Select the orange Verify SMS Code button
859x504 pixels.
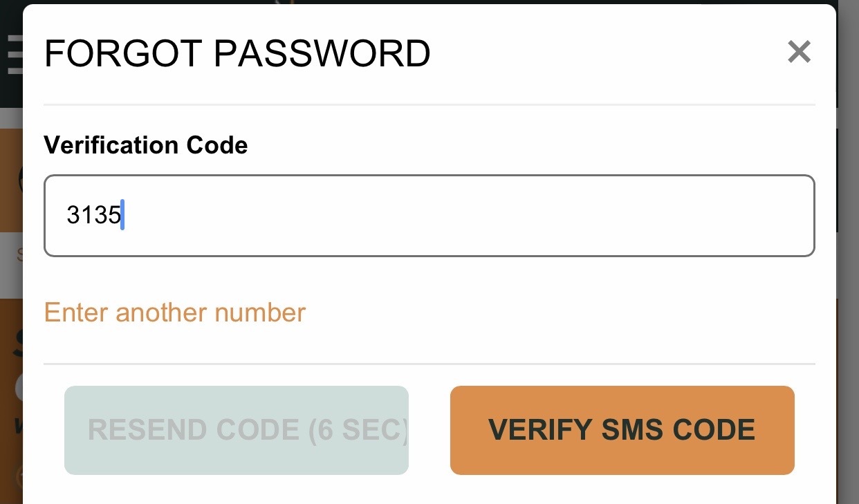click(622, 430)
